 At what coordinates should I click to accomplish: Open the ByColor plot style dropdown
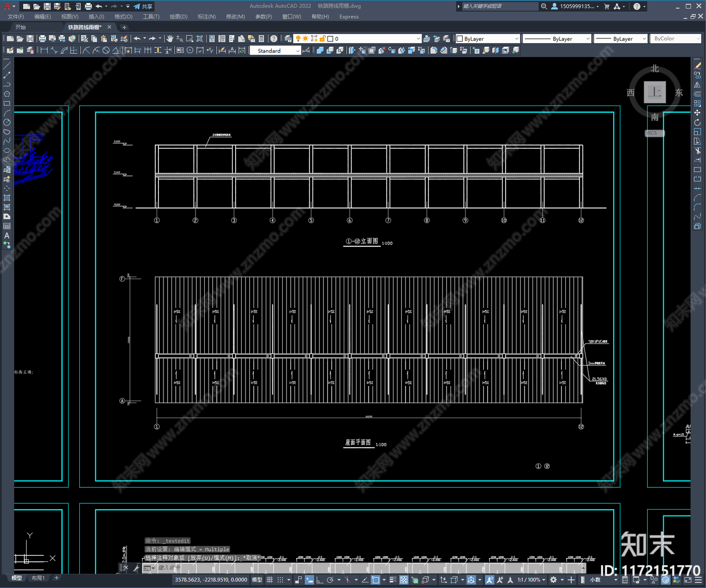tap(675, 39)
